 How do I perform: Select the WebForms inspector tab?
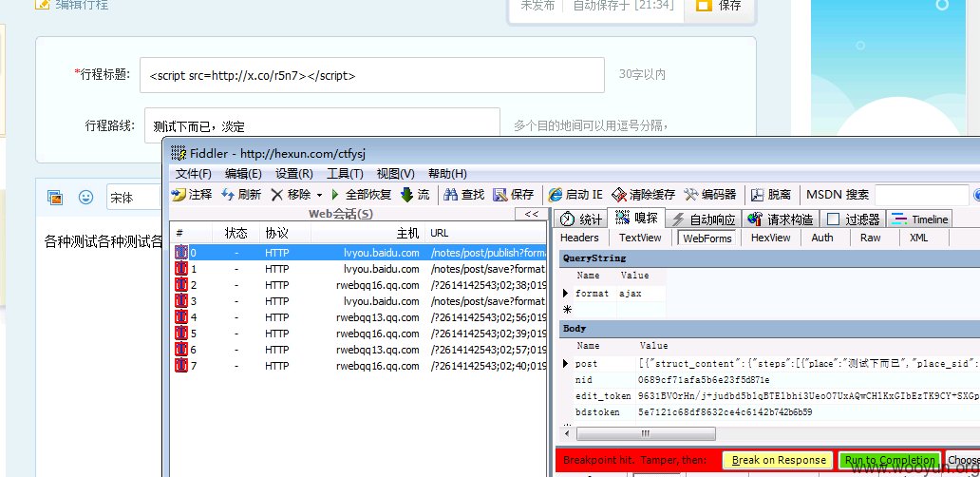pyautogui.click(x=707, y=238)
